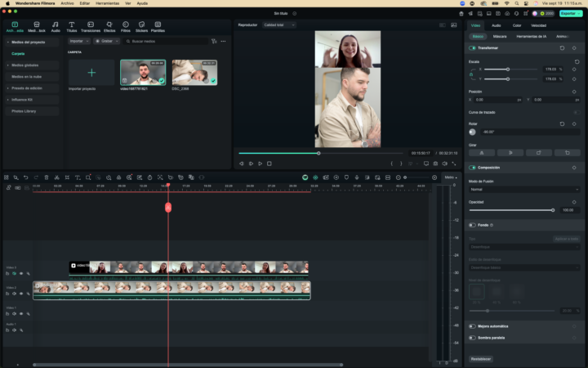This screenshot has height=368, width=588.
Task: Expand Medios globales in sidebar
Action: click(x=8, y=65)
